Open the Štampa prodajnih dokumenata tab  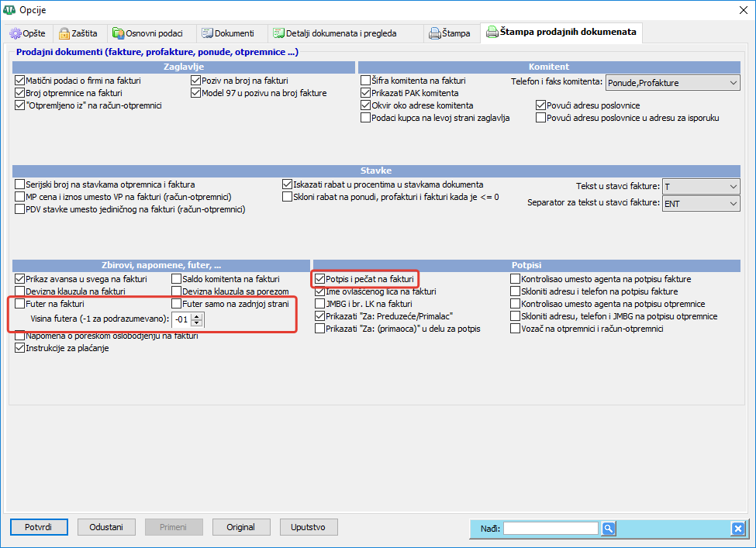[561, 33]
